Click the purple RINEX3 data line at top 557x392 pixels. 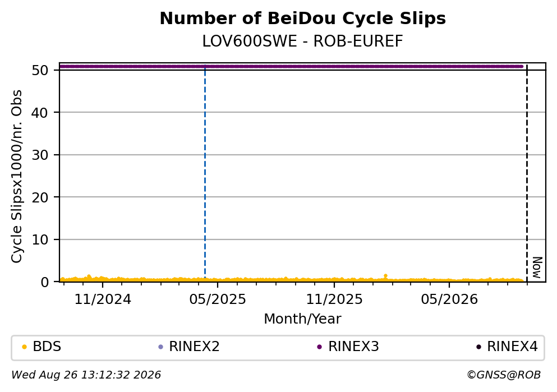(291, 66)
